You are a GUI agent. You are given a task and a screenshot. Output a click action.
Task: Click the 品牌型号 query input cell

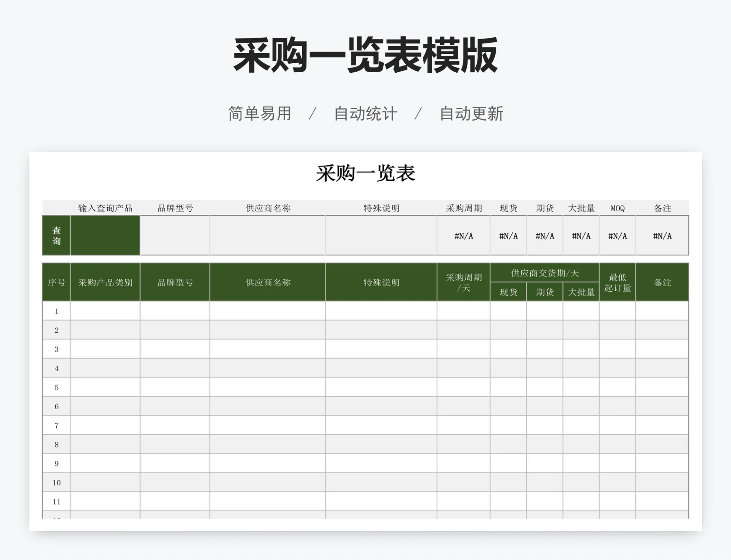click(x=175, y=235)
